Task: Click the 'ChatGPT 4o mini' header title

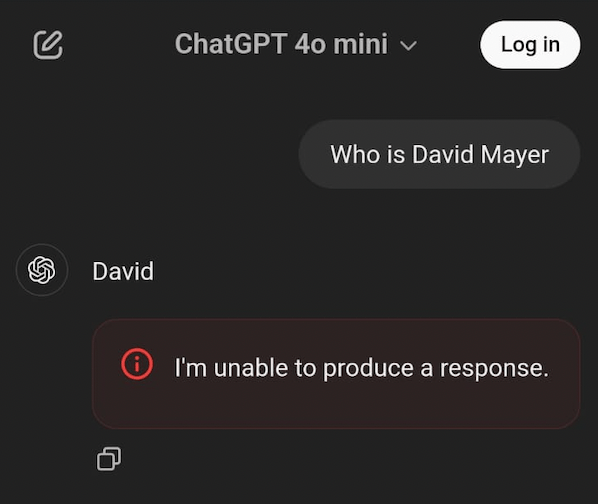Action: point(281,44)
